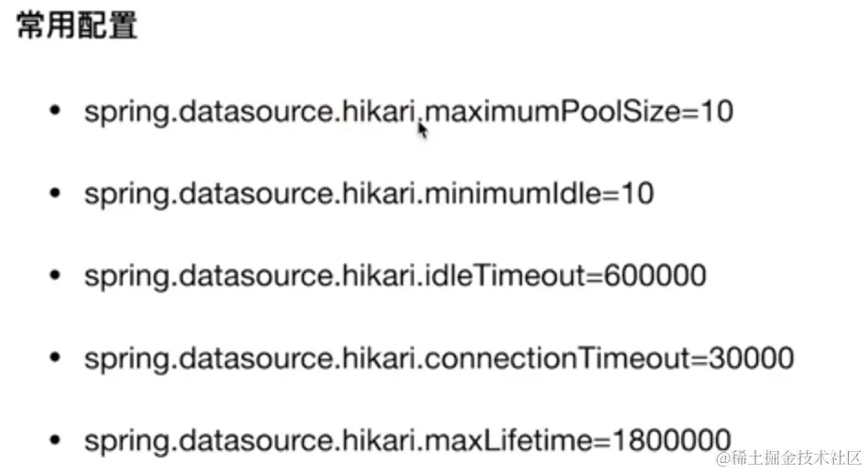Click the bullet before the connectionTimeout line

point(56,358)
